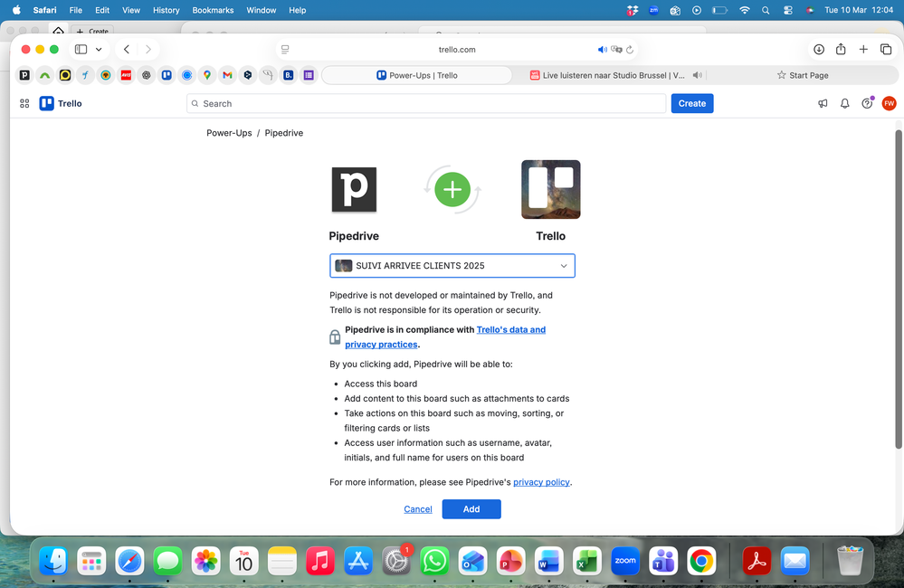Click the trello.com address bar

tap(457, 50)
